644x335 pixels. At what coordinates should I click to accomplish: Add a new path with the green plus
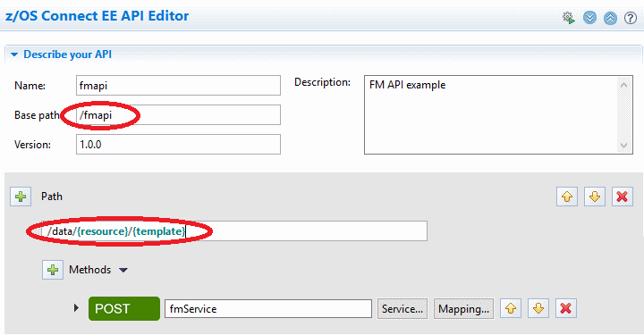point(21,197)
